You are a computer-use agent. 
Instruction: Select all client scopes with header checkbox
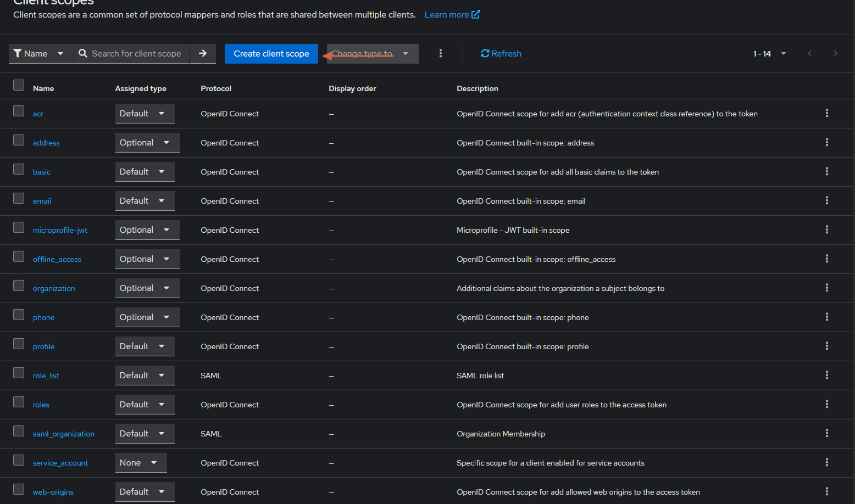[x=19, y=85]
